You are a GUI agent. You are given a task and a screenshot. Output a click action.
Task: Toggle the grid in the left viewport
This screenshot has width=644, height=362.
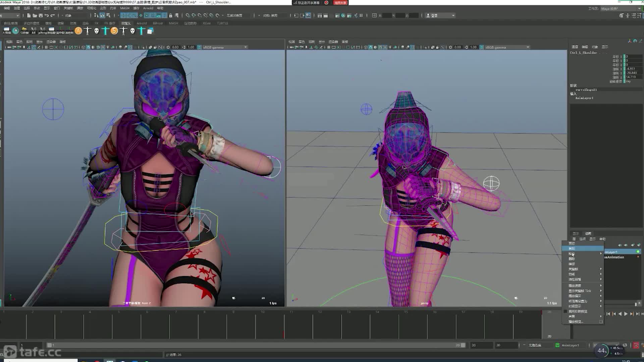pyautogui.click(x=46, y=47)
